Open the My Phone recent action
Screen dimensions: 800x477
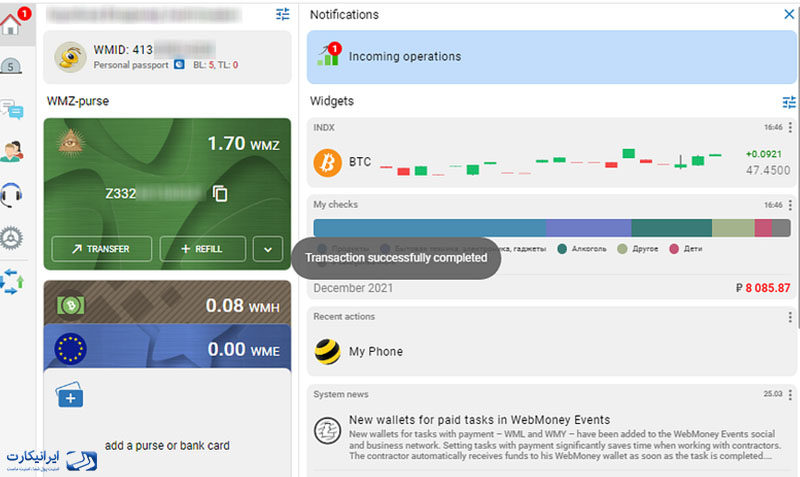[552, 352]
